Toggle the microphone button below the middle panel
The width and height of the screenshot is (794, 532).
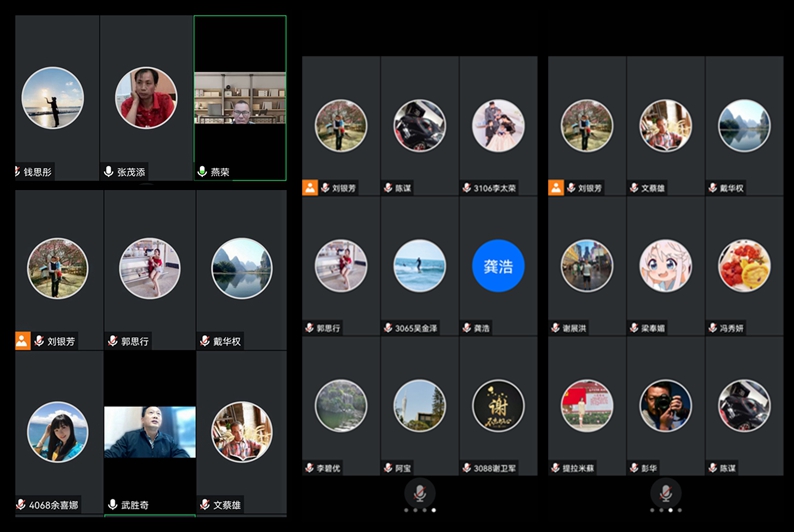click(x=420, y=493)
